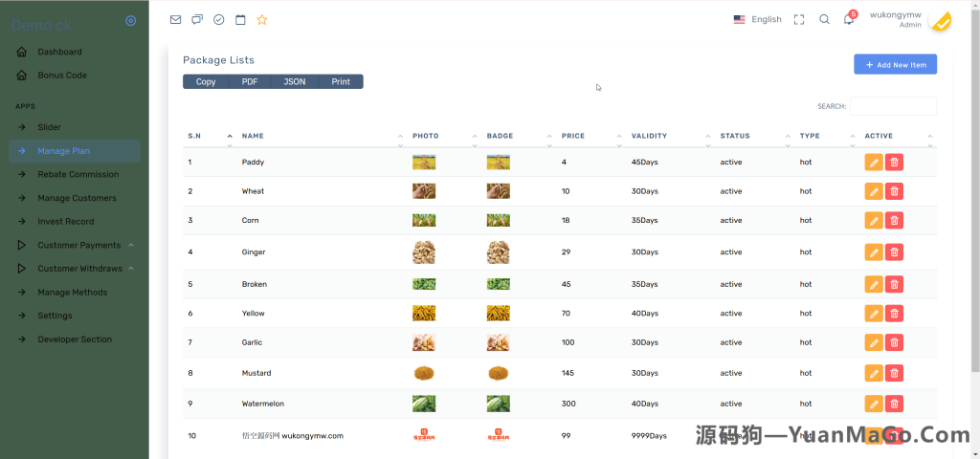Go to Dashboard in the sidebar
The width and height of the screenshot is (980, 459).
pyautogui.click(x=59, y=52)
